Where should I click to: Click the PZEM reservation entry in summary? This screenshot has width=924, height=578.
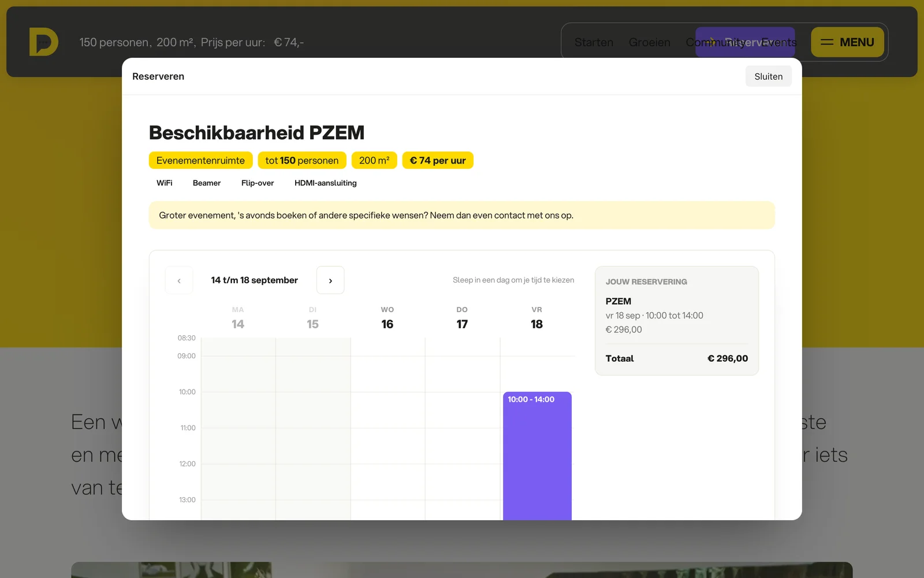click(619, 301)
